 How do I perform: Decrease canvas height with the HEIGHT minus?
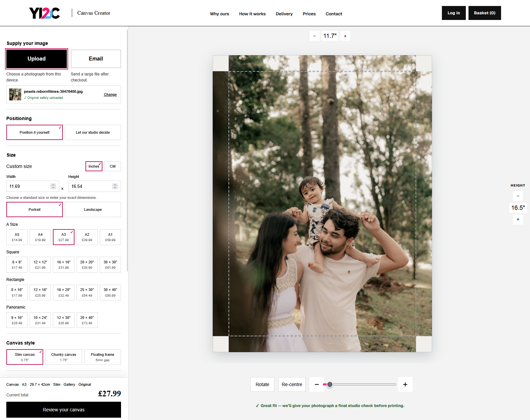point(518,196)
